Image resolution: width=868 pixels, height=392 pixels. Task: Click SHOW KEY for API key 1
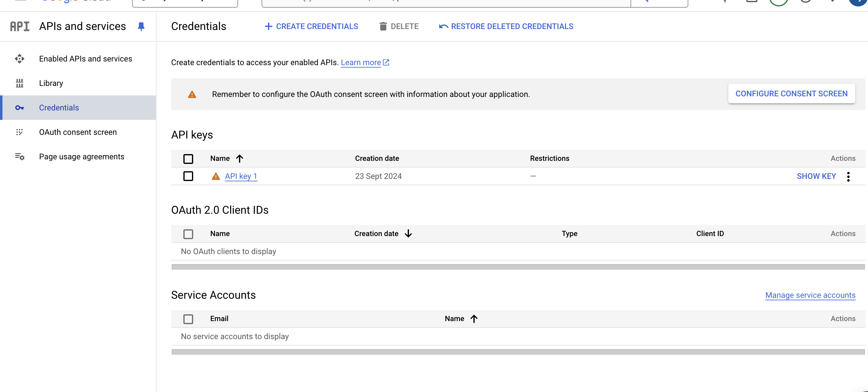[816, 176]
